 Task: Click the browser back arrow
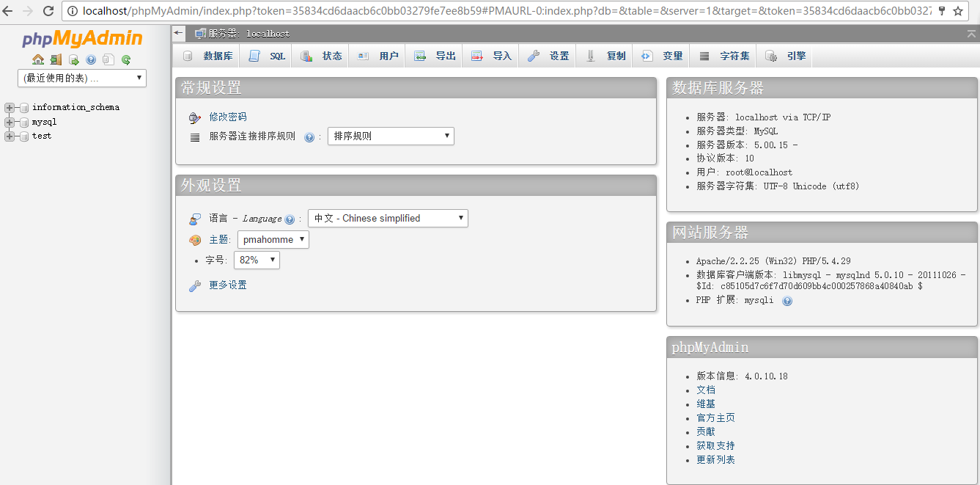point(8,11)
